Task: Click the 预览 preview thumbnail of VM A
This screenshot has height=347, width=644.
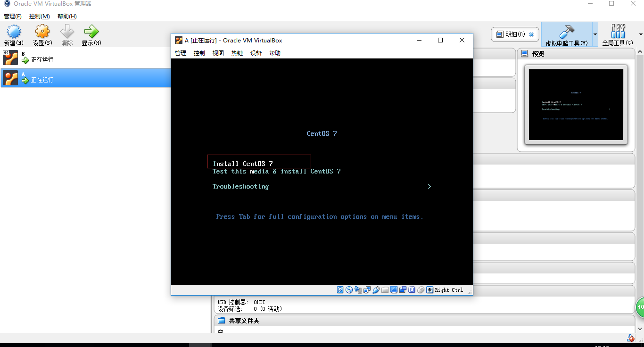Action: pyautogui.click(x=576, y=105)
